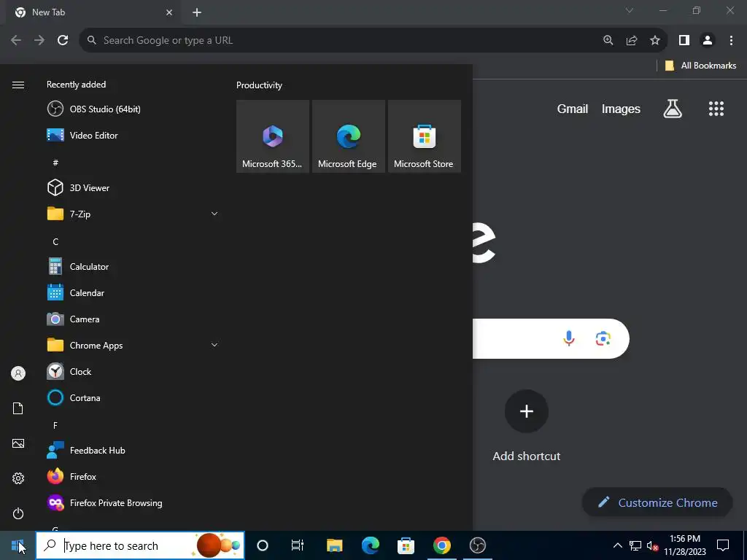Screen dimensions: 747x560
Task: Open 3D Viewer app
Action: (133, 187)
